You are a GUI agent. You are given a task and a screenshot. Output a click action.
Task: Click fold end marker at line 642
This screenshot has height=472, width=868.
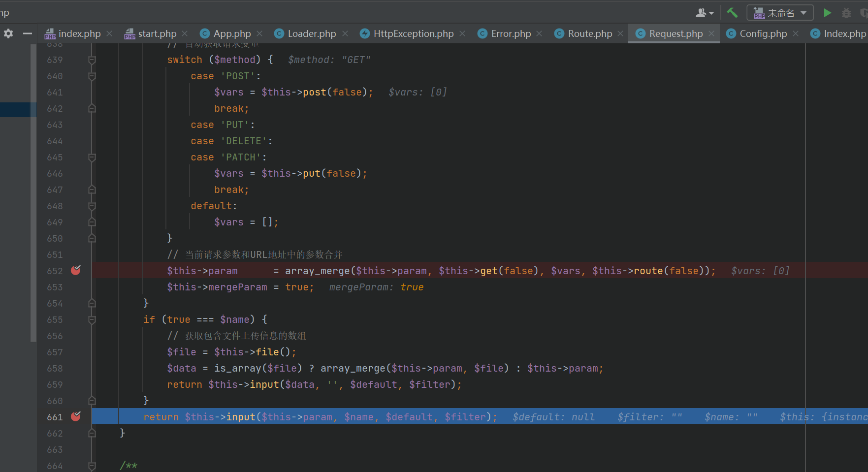(x=92, y=108)
